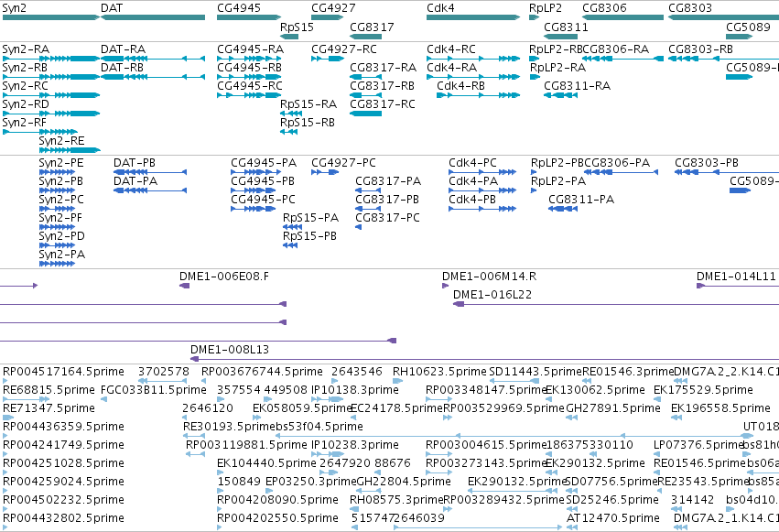
Task: Click EST RH10623.5prime
Action: 439,372
